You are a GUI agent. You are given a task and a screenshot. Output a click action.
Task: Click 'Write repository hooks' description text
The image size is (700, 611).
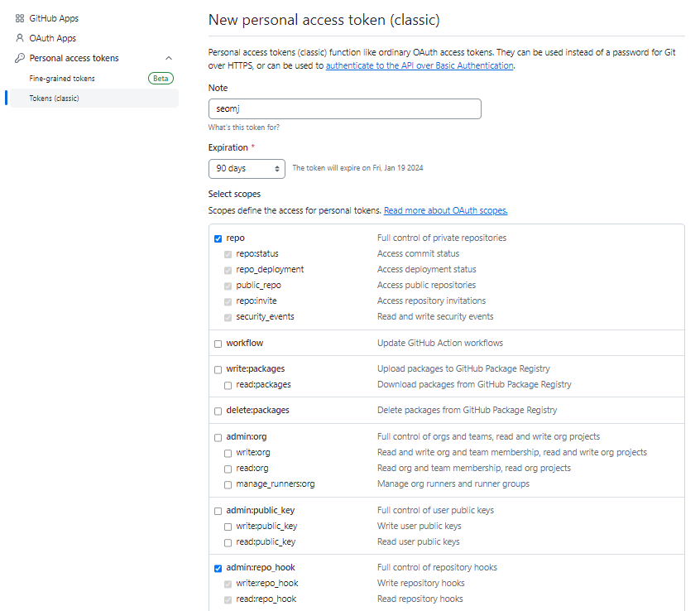point(421,583)
